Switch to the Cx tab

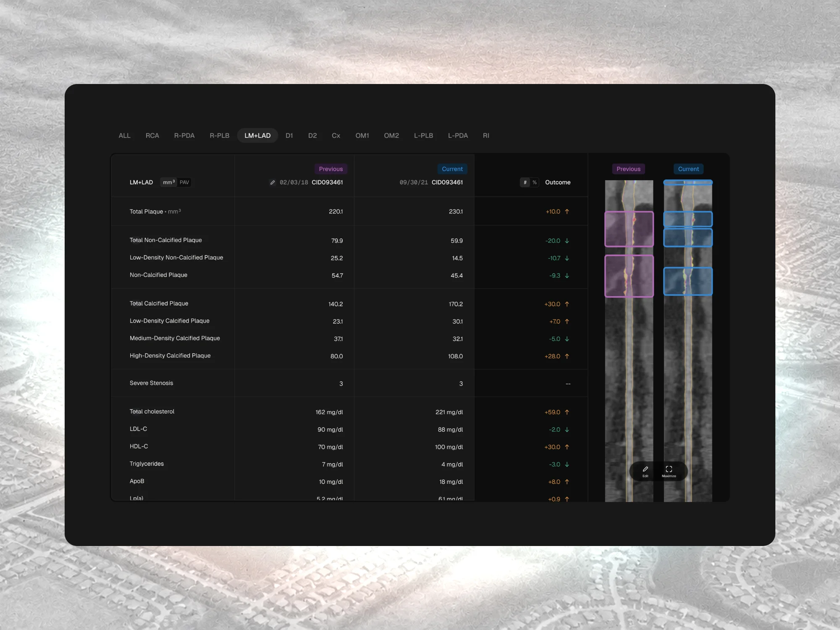coord(336,136)
